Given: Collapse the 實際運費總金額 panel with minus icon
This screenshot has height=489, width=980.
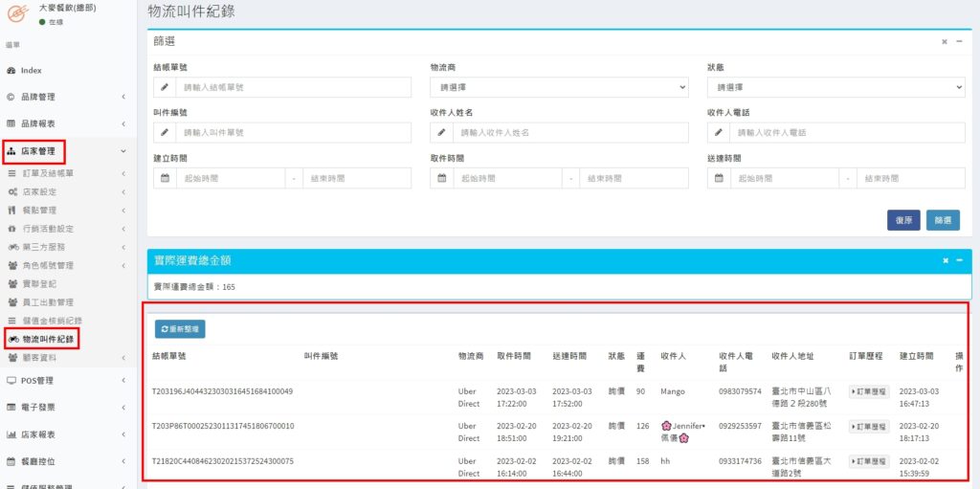Looking at the screenshot, I should point(959,260).
